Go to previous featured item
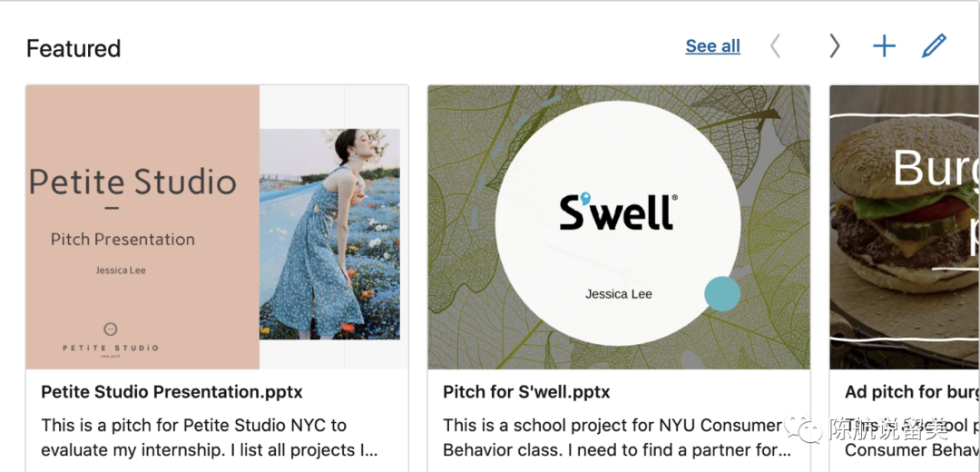Viewport: 980px width, 472px height. click(x=775, y=46)
